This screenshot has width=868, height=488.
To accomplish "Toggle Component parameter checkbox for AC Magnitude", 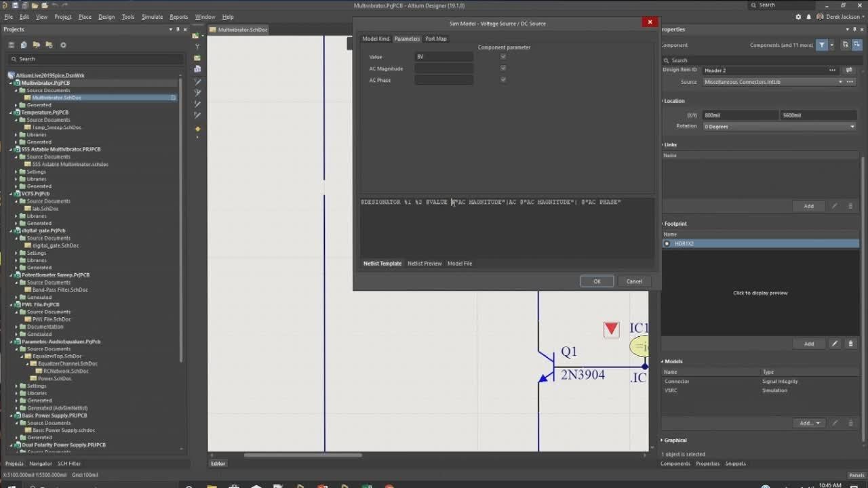I will (x=503, y=68).
